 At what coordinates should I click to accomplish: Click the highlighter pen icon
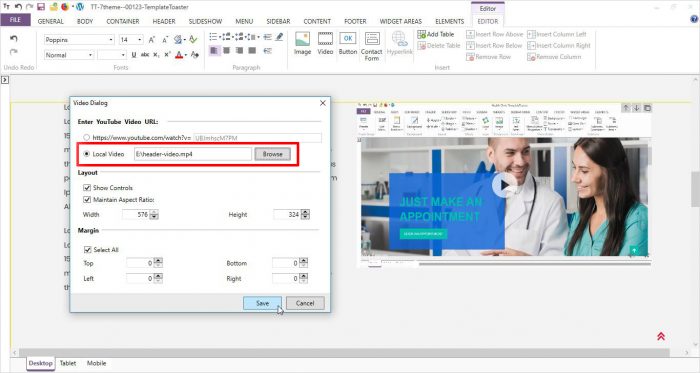point(279,37)
